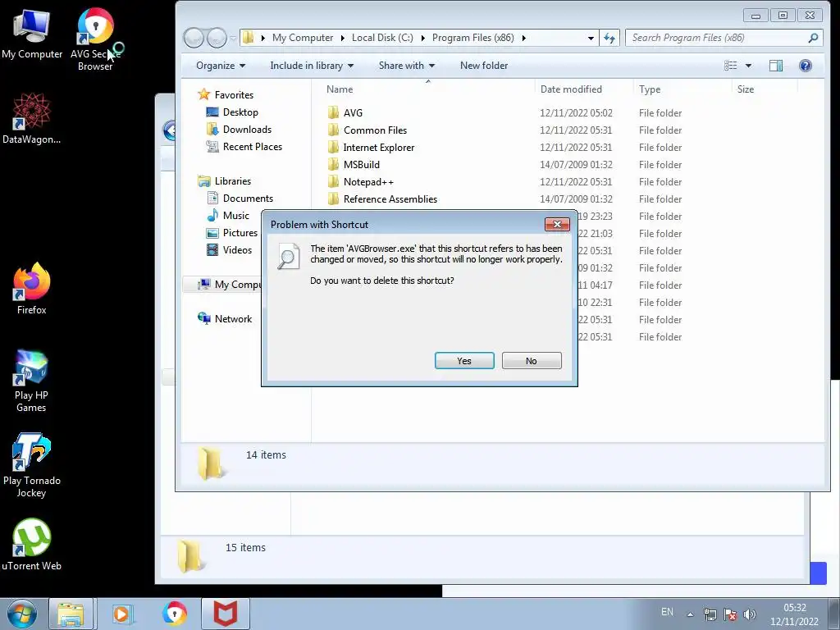Viewport: 840px width, 630px height.
Task: Select the Notepad++ folder
Action: 368,181
